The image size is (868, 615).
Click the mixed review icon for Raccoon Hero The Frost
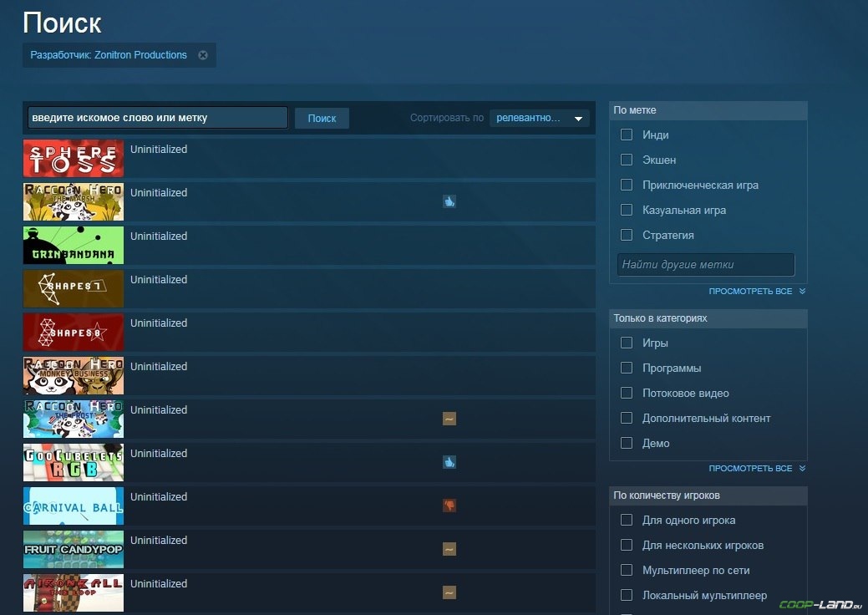pos(449,419)
